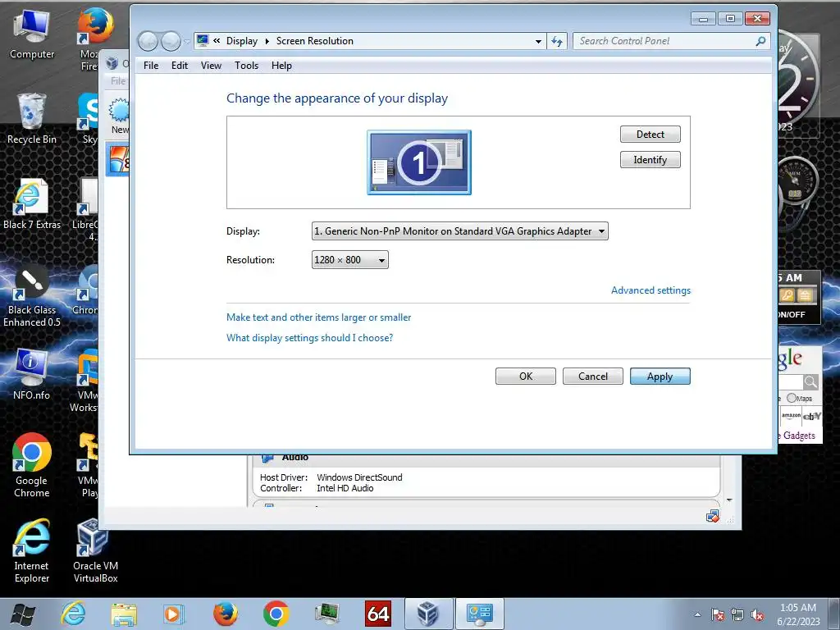
Task: Open the Computer desktop icon
Action: [x=32, y=34]
